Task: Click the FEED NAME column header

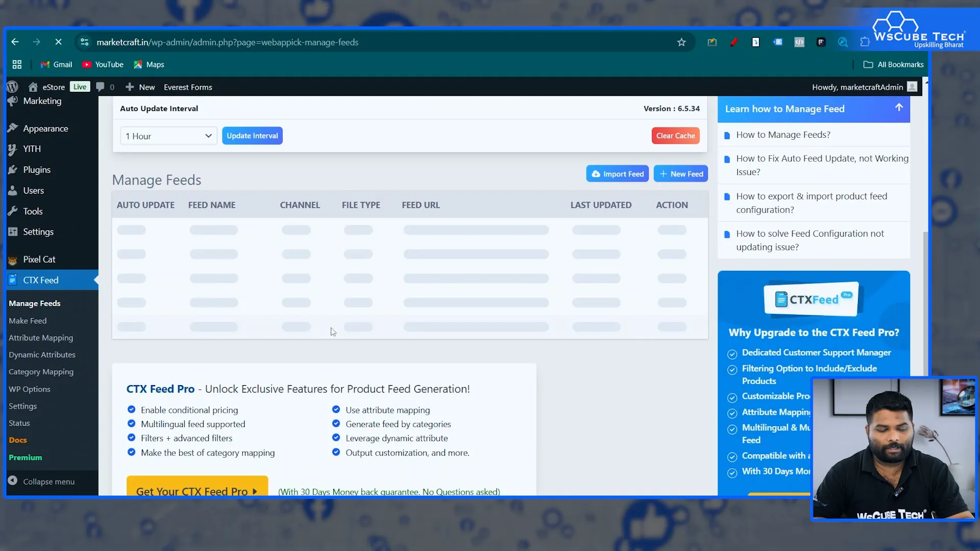Action: (212, 205)
